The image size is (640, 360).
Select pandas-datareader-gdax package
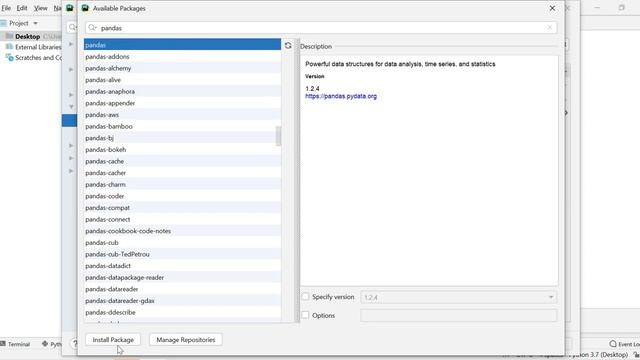(x=182, y=301)
